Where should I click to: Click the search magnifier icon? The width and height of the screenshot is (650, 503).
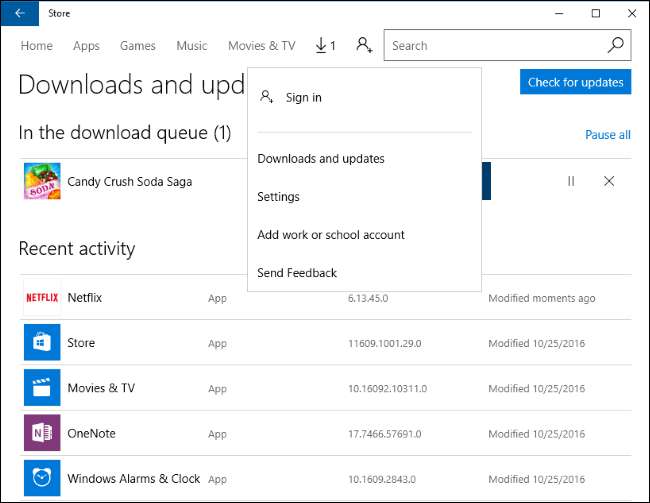pos(616,46)
